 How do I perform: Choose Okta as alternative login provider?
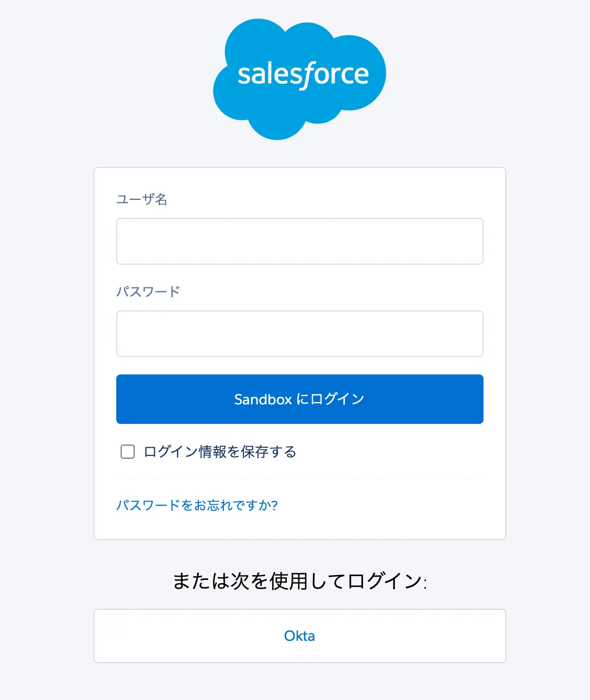(299, 636)
